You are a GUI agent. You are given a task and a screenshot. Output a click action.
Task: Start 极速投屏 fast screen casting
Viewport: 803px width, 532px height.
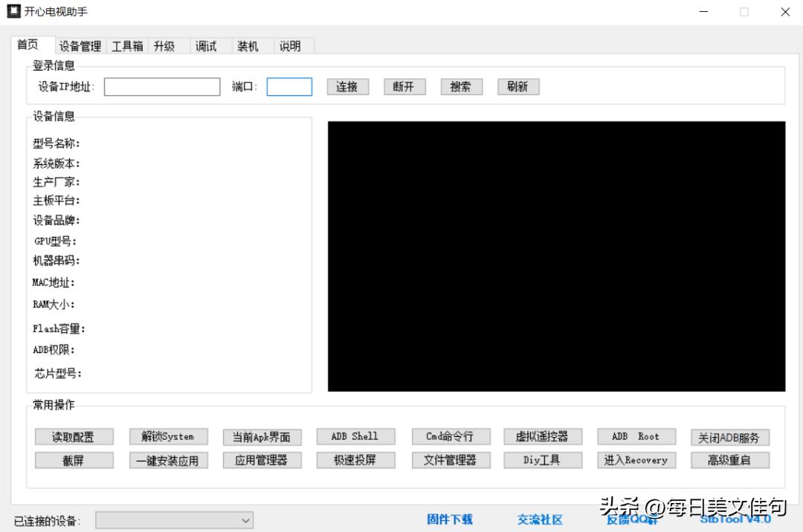(x=355, y=460)
